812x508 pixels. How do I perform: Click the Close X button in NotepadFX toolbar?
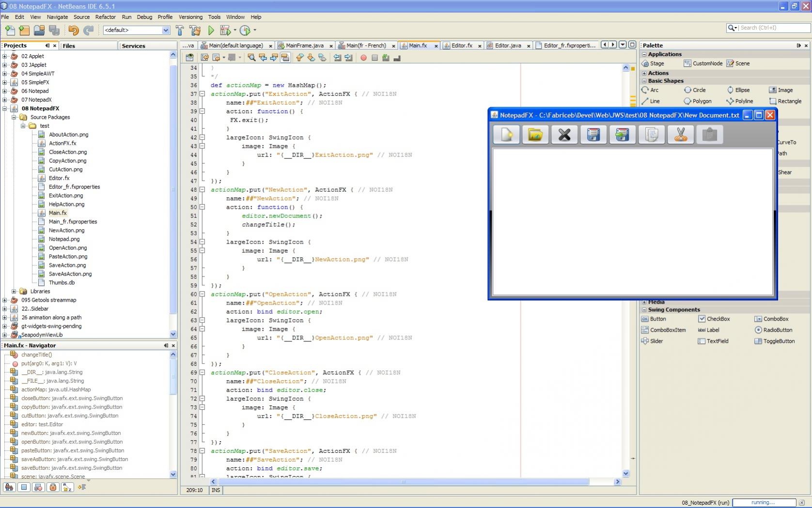pyautogui.click(x=564, y=135)
